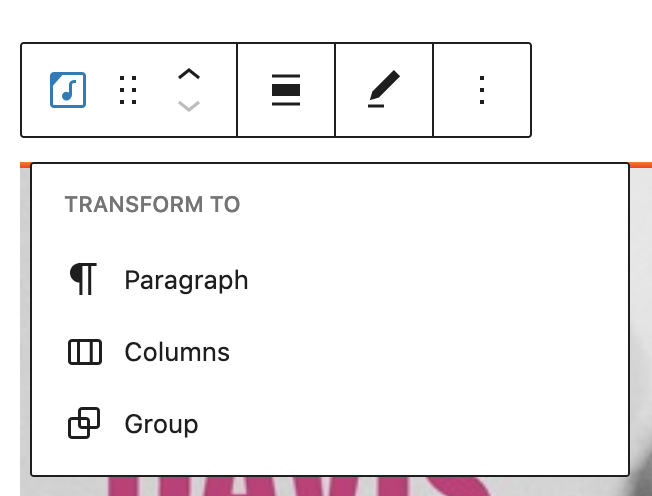The height and width of the screenshot is (496, 652).
Task: Click the pencil edit icon
Action: 384,90
